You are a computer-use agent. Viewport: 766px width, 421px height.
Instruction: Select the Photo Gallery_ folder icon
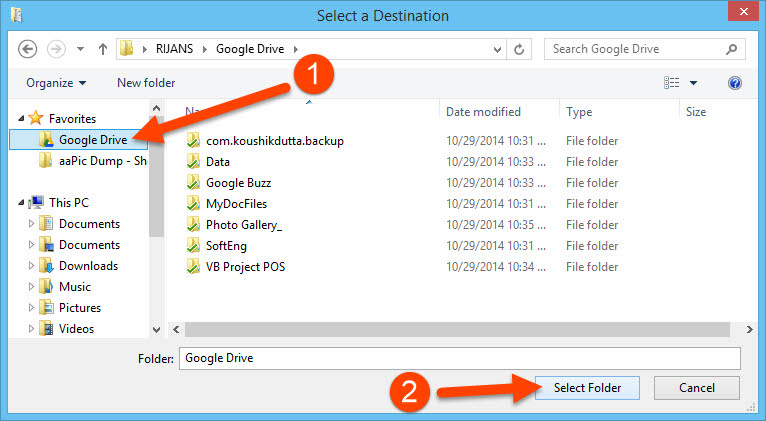(193, 225)
